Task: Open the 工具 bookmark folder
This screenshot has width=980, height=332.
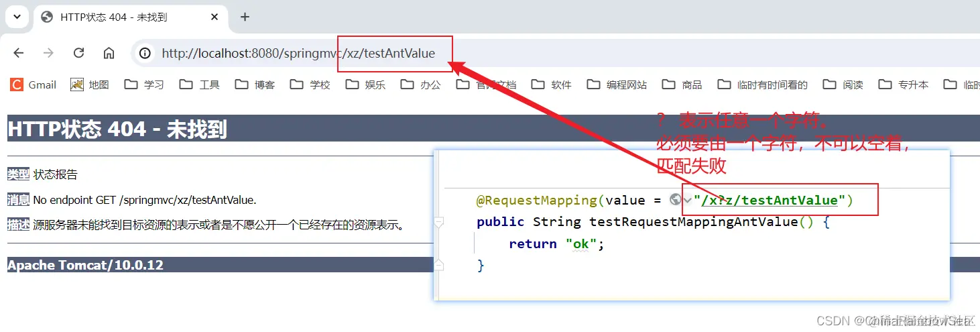Action: (200, 85)
